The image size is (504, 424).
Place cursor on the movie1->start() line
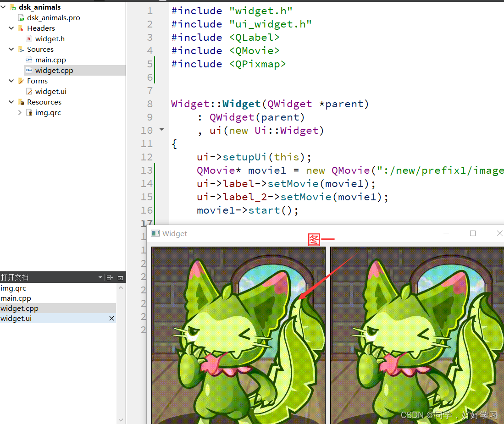pyautogui.click(x=248, y=210)
